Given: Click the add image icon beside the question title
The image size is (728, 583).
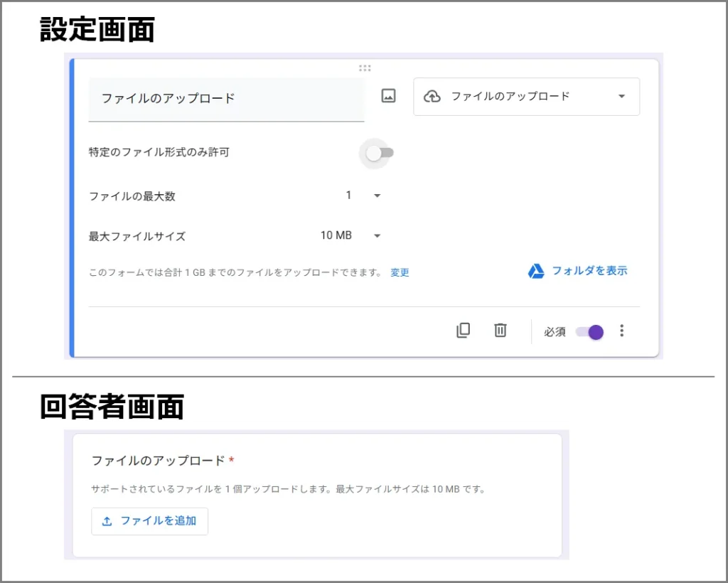Looking at the screenshot, I should pos(388,96).
